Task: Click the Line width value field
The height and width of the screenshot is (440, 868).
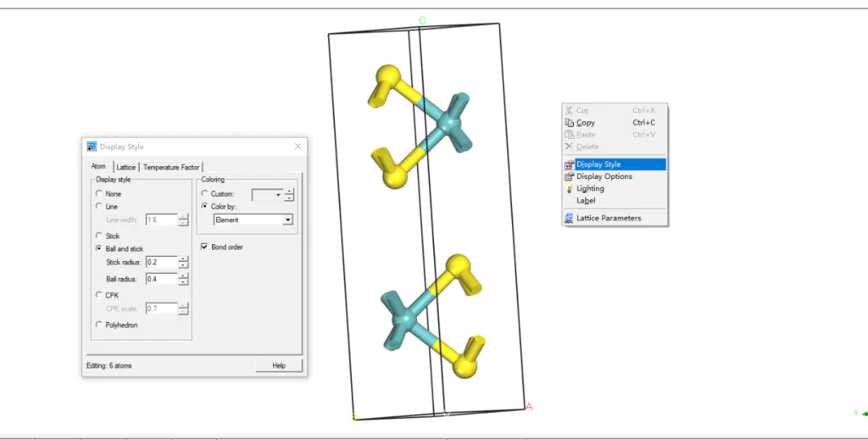Action: (162, 220)
